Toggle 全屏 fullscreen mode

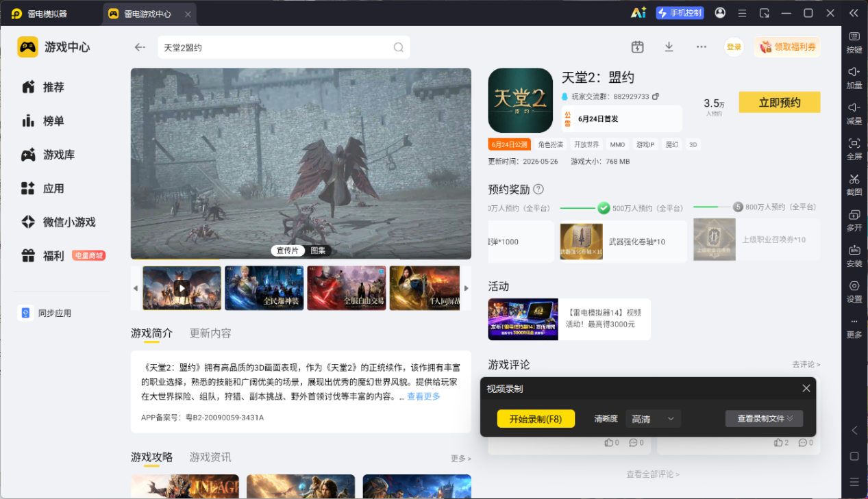(854, 149)
